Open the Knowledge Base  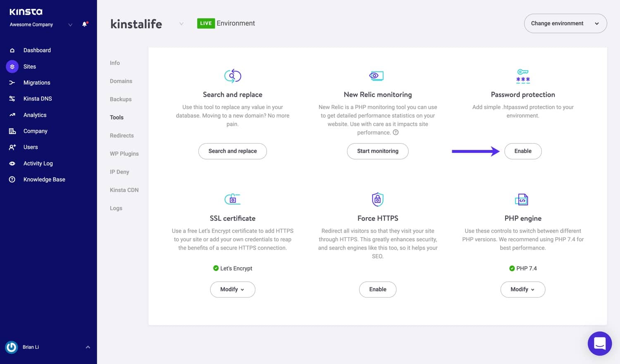tap(44, 179)
